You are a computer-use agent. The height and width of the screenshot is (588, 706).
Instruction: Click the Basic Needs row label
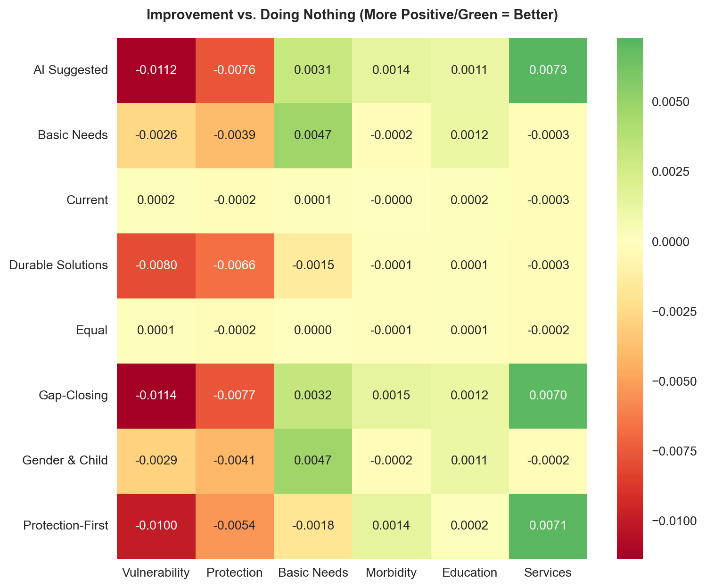73,135
